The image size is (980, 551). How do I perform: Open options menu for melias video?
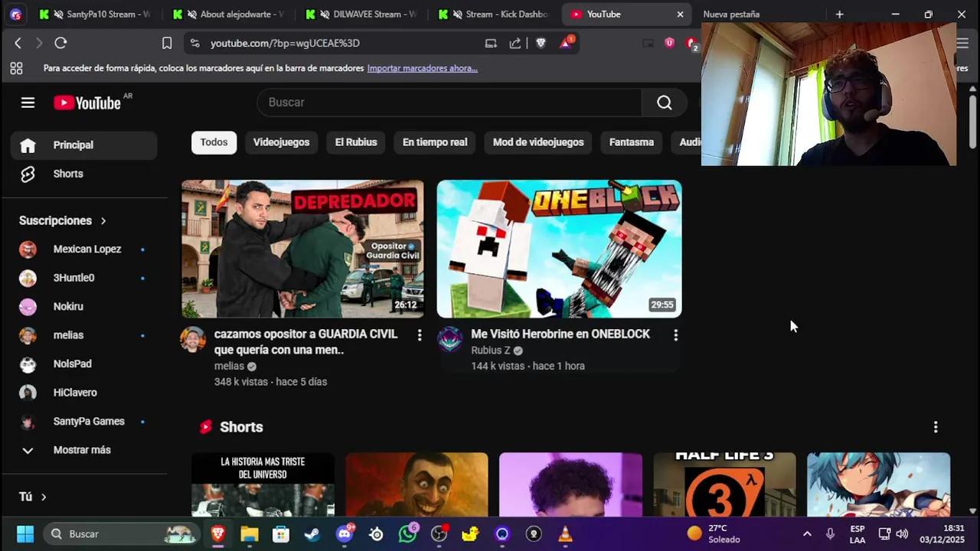pos(419,335)
